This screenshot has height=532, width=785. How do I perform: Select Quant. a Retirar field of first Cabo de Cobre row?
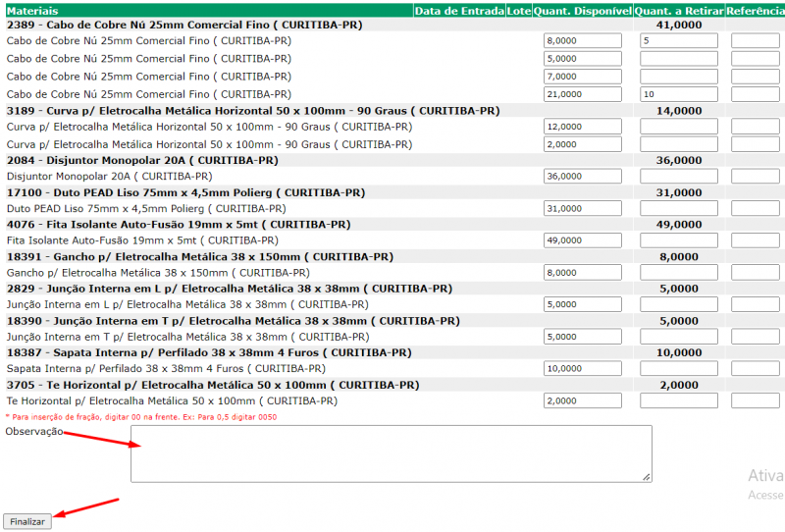click(679, 41)
